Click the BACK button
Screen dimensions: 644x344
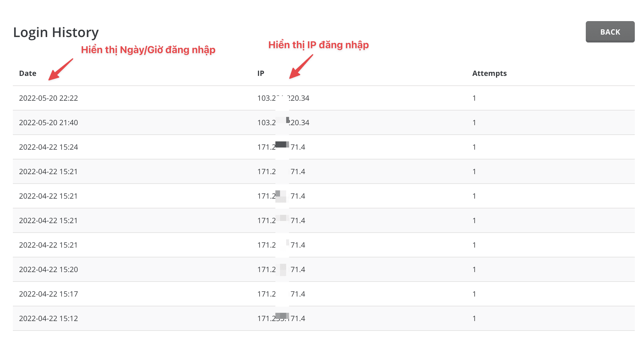point(610,32)
